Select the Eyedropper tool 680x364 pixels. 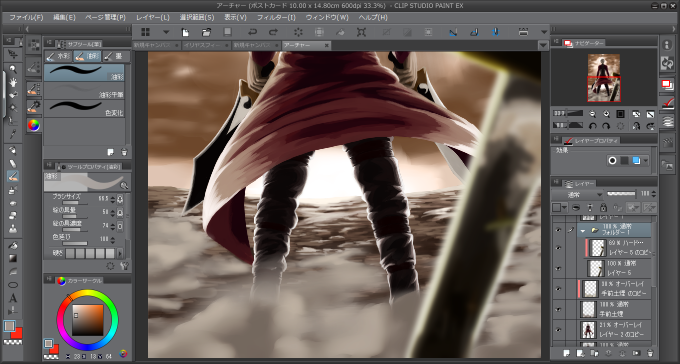pos(13,135)
